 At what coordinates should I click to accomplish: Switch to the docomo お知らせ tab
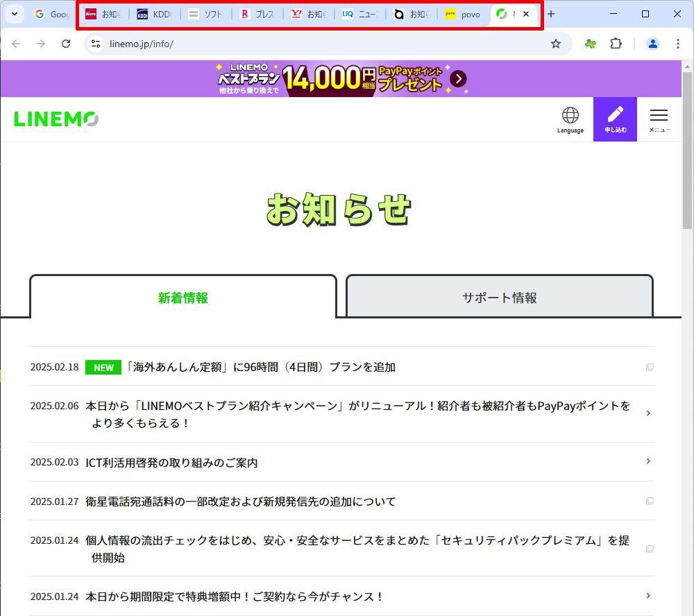(103, 14)
